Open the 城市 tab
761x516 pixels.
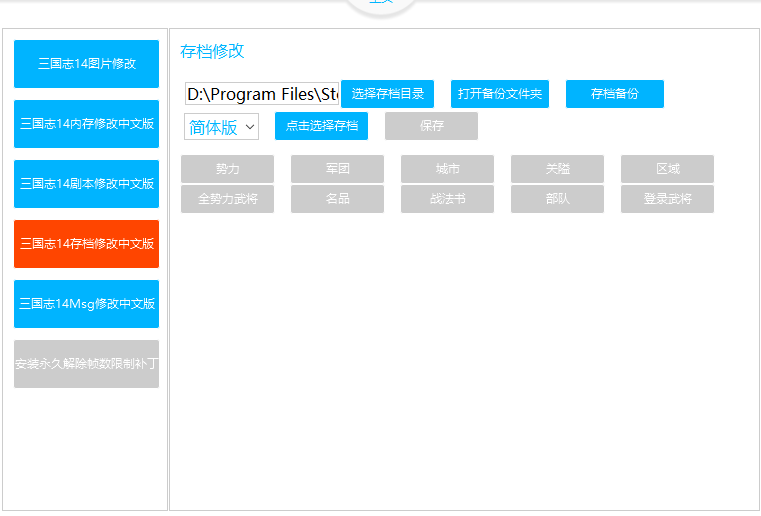(447, 169)
